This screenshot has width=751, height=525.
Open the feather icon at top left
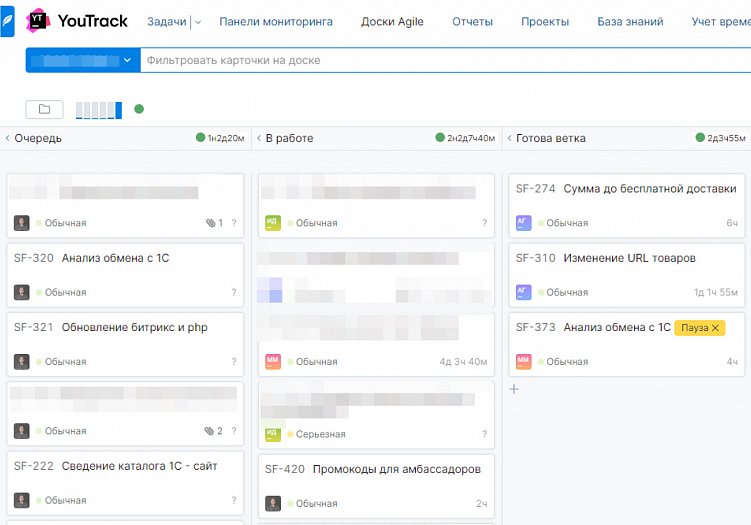(7, 21)
